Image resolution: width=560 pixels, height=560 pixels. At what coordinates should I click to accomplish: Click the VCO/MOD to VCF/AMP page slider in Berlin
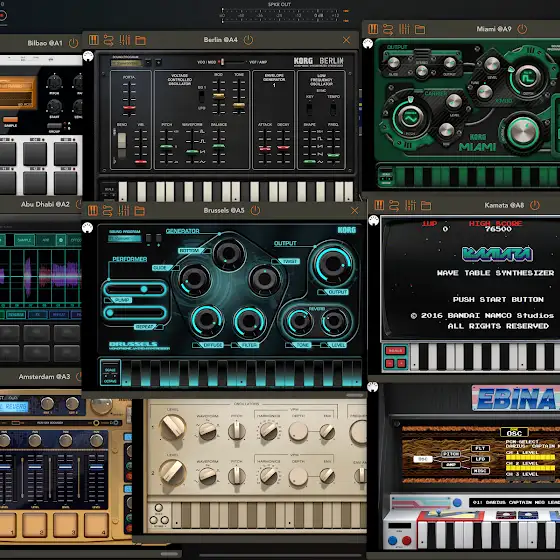(x=232, y=62)
